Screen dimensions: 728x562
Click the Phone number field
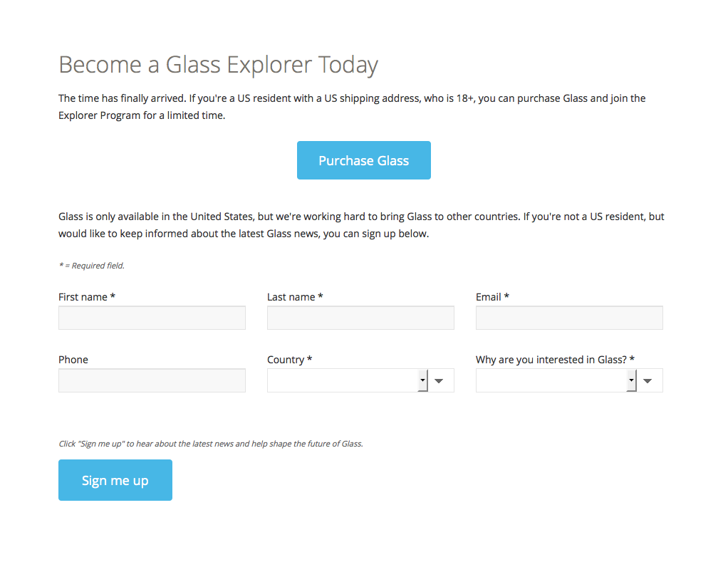coord(152,380)
